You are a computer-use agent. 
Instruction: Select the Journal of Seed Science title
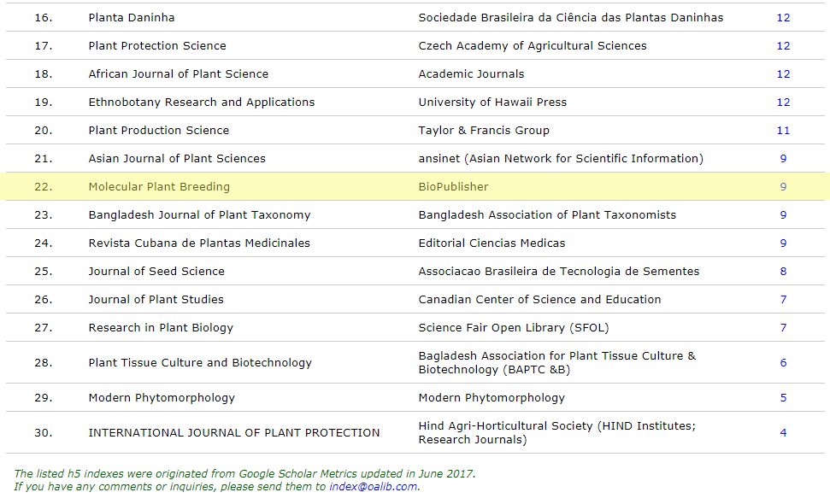(156, 272)
